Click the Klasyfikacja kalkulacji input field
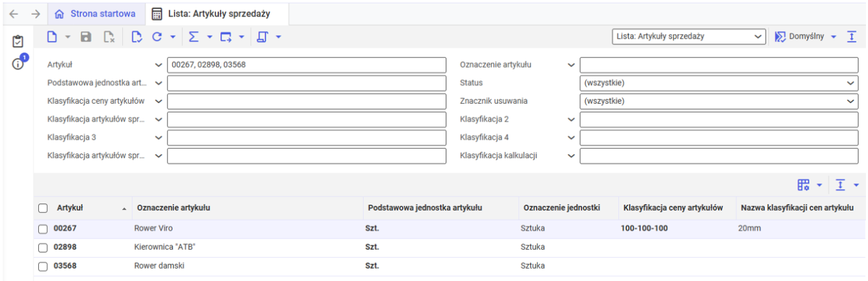Image resolution: width=868 pixels, height=281 pixels. pos(719,156)
